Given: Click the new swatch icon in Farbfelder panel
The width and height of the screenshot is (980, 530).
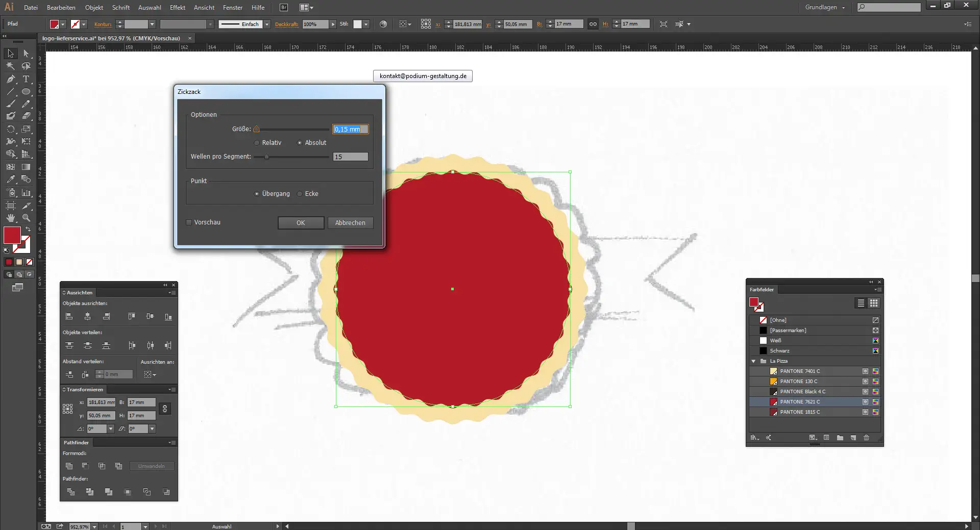Looking at the screenshot, I should coord(853,438).
